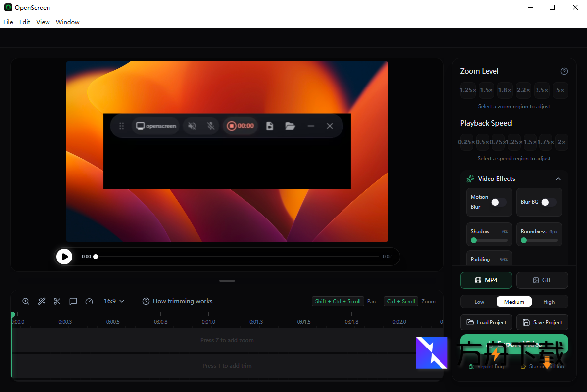Open the Window menu
This screenshot has width=587, height=392.
(68, 22)
